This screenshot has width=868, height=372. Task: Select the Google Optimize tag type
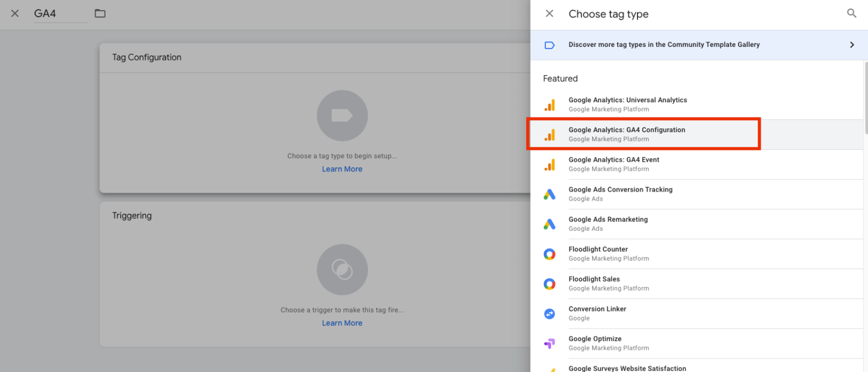point(594,342)
